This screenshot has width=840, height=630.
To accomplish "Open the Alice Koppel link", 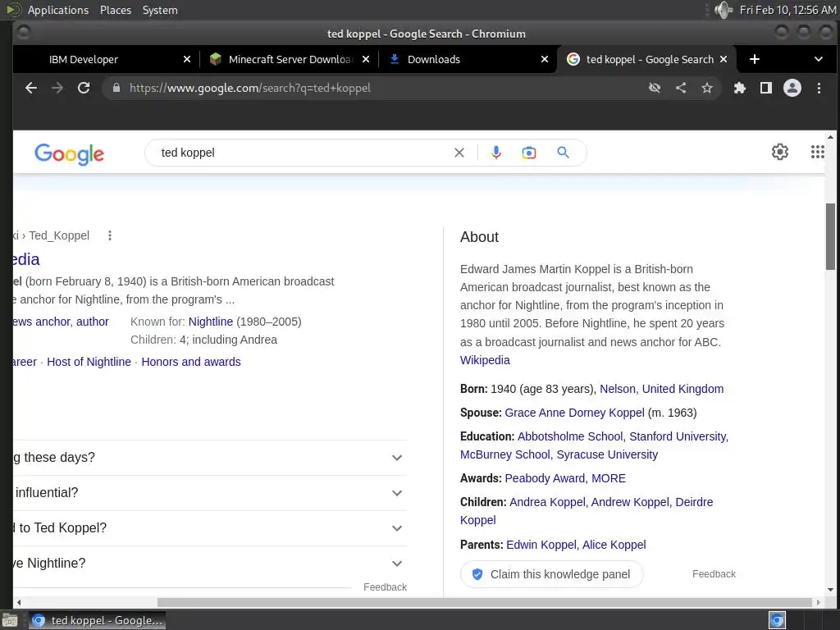I will 614,545.
